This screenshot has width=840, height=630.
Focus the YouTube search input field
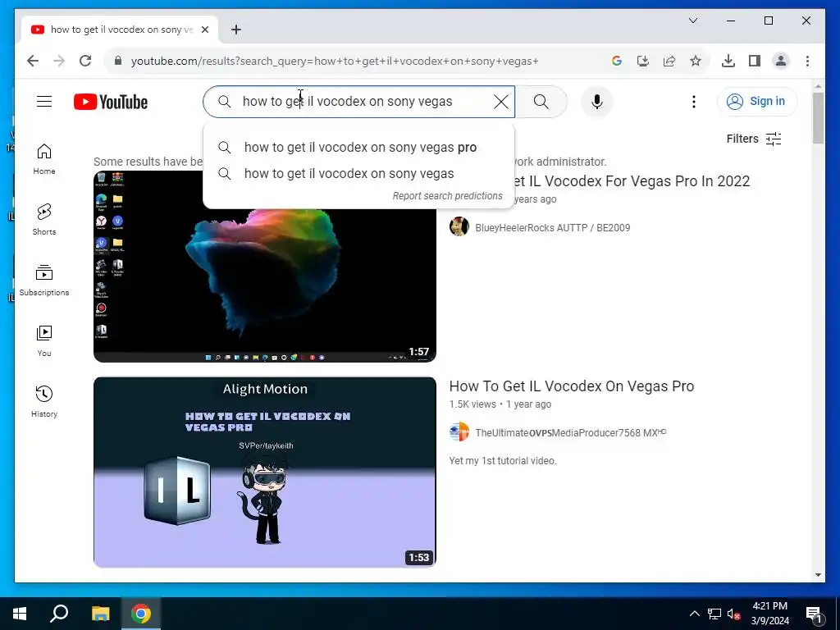coord(359,101)
